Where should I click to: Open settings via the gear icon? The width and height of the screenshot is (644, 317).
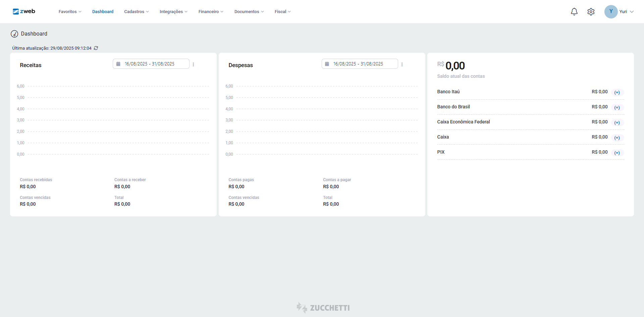pyautogui.click(x=591, y=11)
